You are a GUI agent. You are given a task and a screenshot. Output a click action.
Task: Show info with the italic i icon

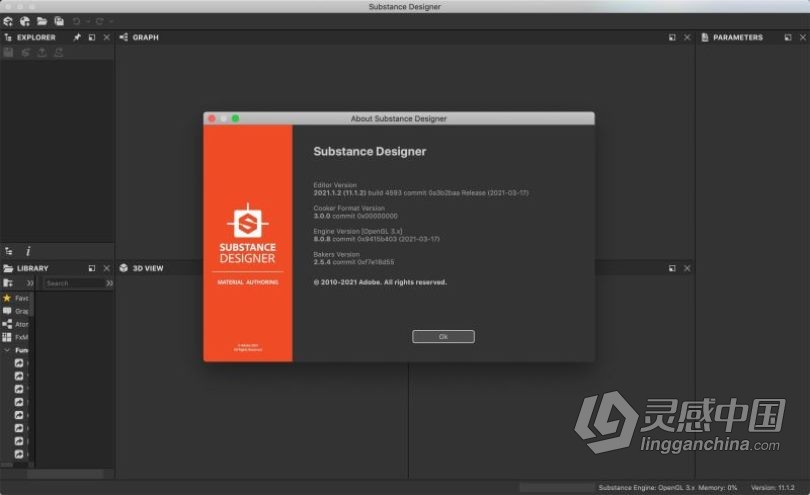pos(28,251)
